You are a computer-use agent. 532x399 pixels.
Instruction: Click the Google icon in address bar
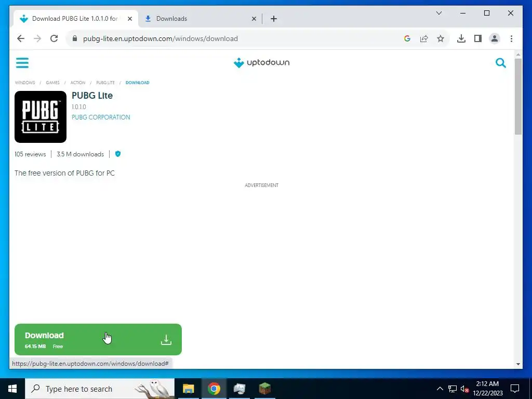[407, 38]
